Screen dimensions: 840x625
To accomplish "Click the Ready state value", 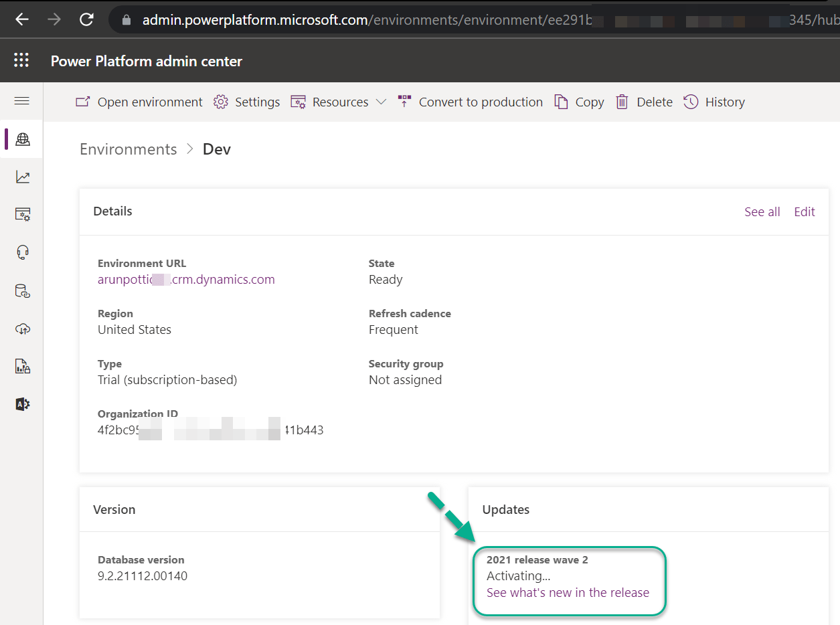I will click(x=386, y=280).
